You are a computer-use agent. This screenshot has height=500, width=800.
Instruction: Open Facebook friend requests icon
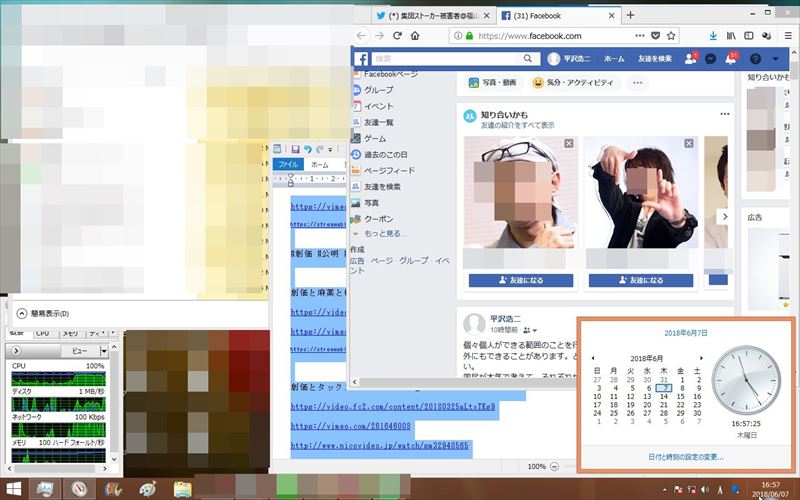690,59
